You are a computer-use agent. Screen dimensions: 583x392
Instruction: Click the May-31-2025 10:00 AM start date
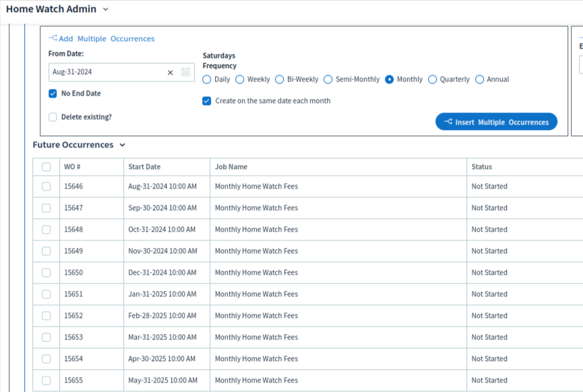(163, 380)
